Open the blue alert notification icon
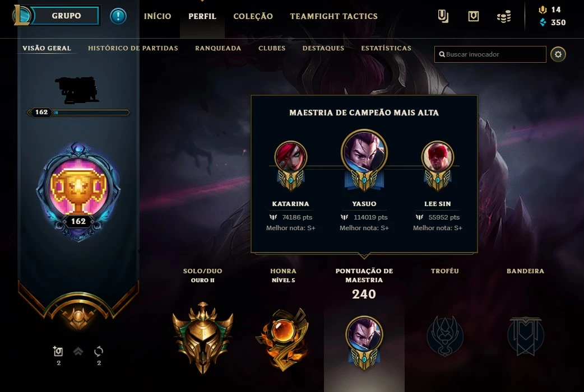Viewport: 584px width, 392px height. pyautogui.click(x=118, y=16)
